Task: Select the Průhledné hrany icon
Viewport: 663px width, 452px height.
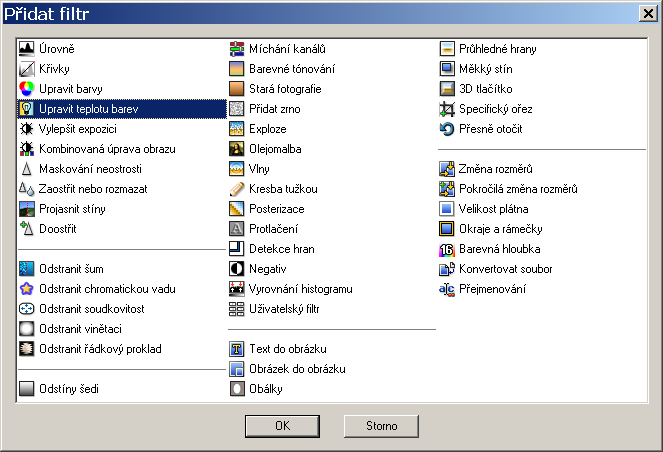Action: 447,49
